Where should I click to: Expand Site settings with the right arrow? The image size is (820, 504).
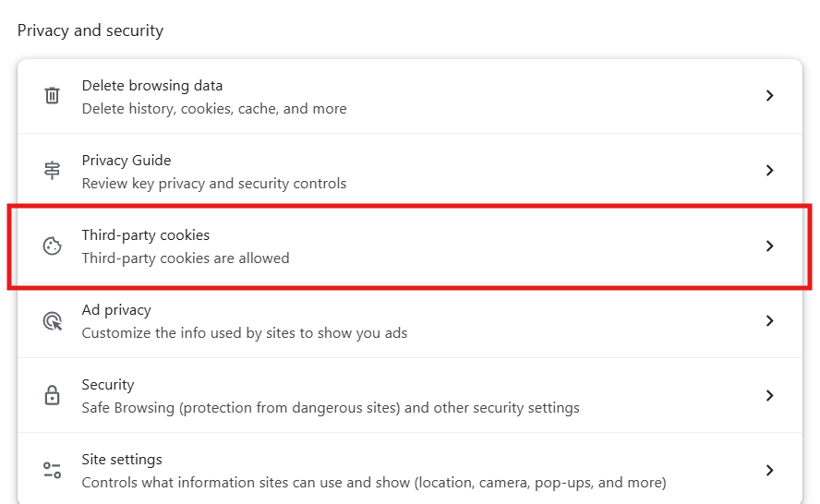click(x=769, y=471)
